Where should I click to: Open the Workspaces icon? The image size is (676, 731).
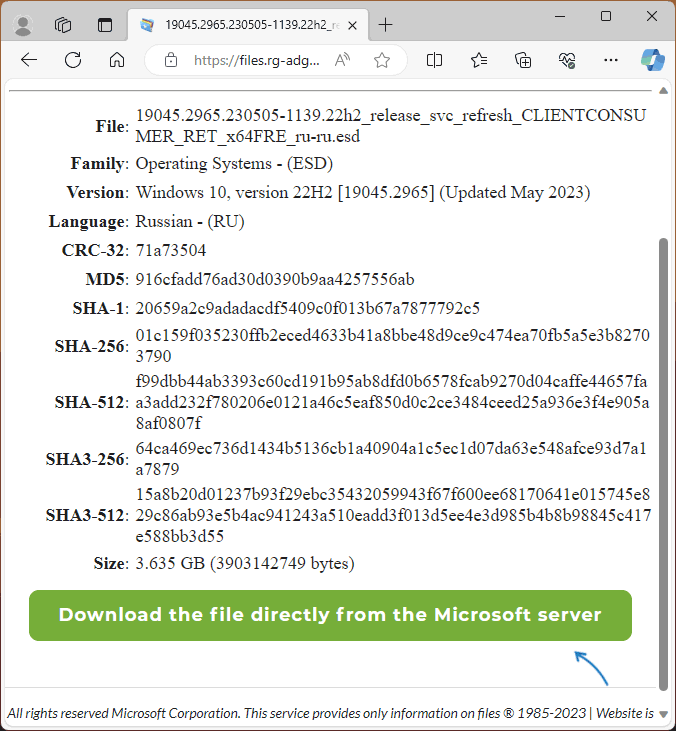click(x=63, y=25)
